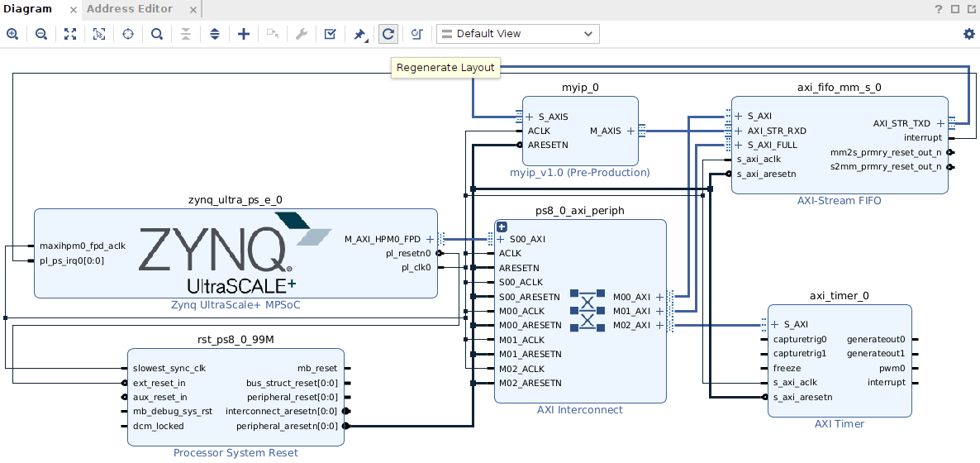Viewport: 980px width, 463px height.
Task: Click the Expand All toolbar icon
Action: [214, 34]
